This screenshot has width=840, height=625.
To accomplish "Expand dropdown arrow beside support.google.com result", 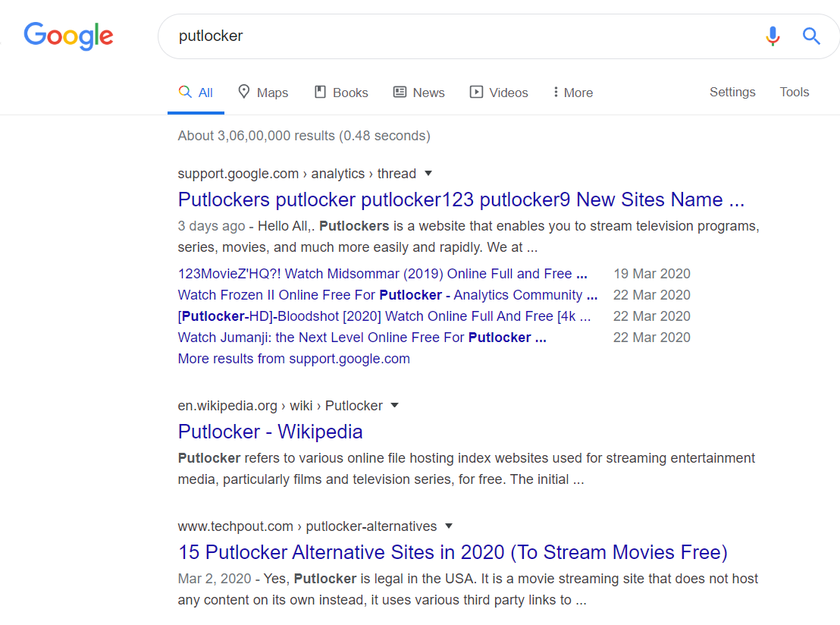I will click(x=428, y=174).
